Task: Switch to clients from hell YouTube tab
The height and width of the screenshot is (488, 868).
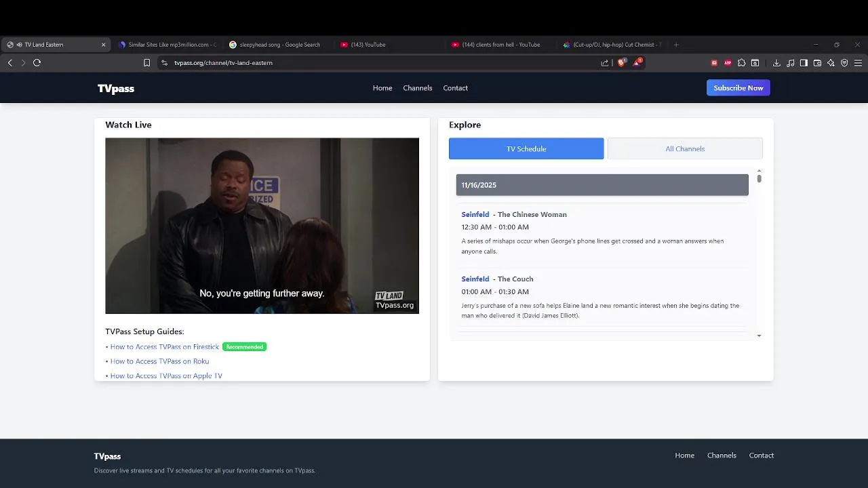Action: pos(501,45)
